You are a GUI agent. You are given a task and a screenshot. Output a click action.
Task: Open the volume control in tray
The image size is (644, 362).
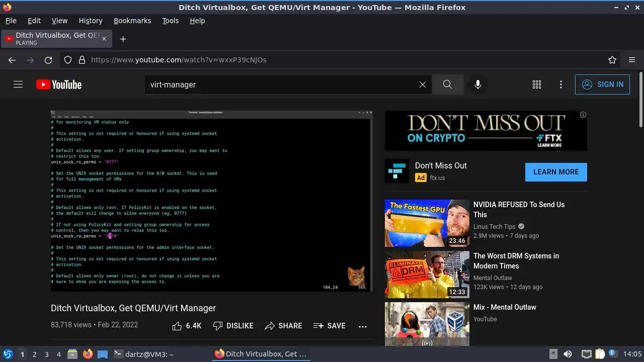tap(568, 354)
